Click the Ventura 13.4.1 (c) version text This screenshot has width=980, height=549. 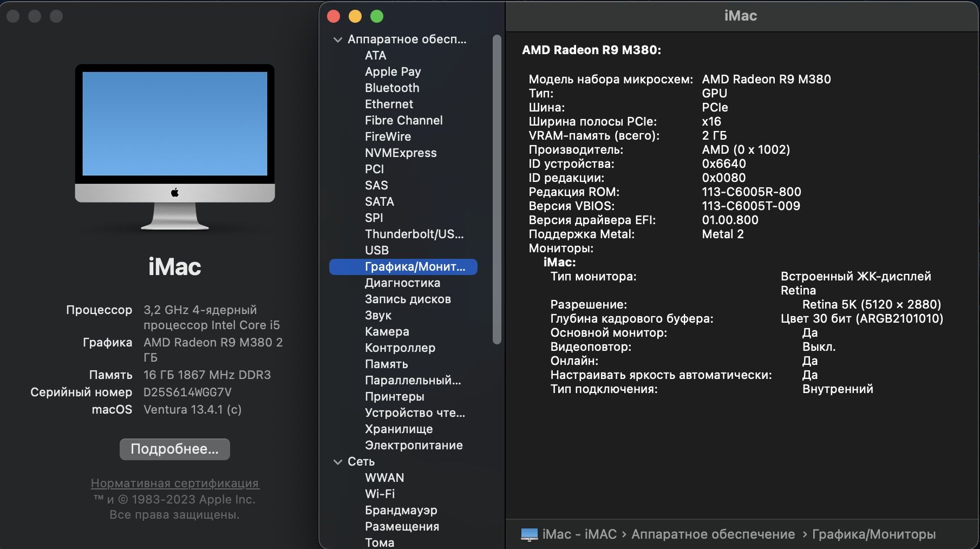[192, 409]
